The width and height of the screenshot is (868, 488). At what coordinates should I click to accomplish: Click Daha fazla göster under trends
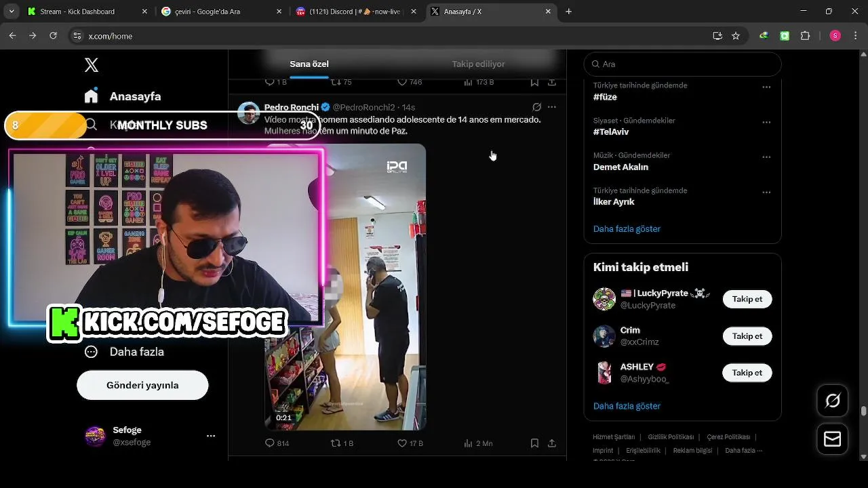627,229
